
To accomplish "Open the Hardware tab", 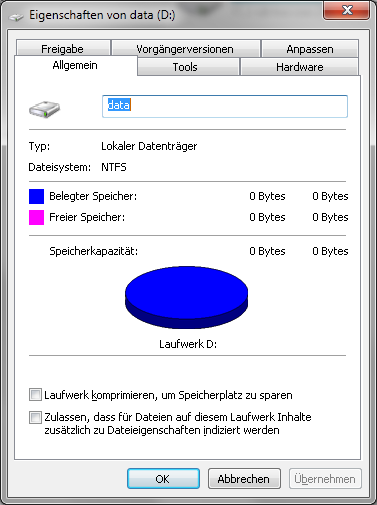I will point(299,67).
